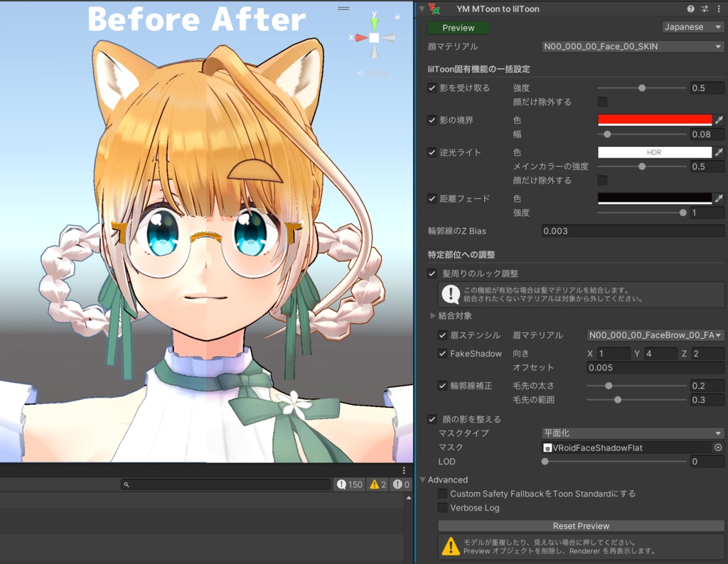Screen dimensions: 728x564
Task: Enable Verbose Log checkbox
Action: click(442, 507)
